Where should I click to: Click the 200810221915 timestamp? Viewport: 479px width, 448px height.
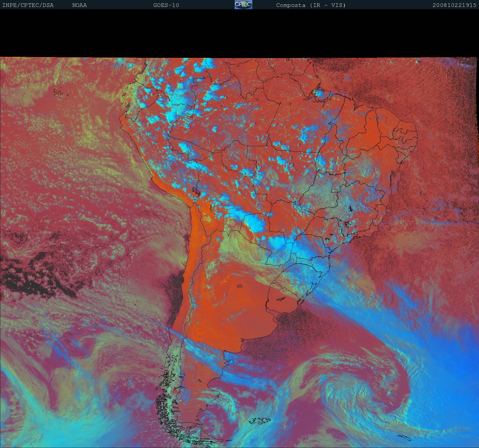pyautogui.click(x=454, y=5)
